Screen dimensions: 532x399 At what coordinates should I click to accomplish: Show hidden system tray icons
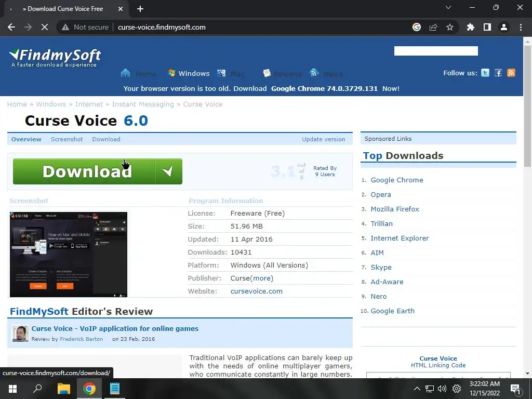pyautogui.click(x=417, y=389)
